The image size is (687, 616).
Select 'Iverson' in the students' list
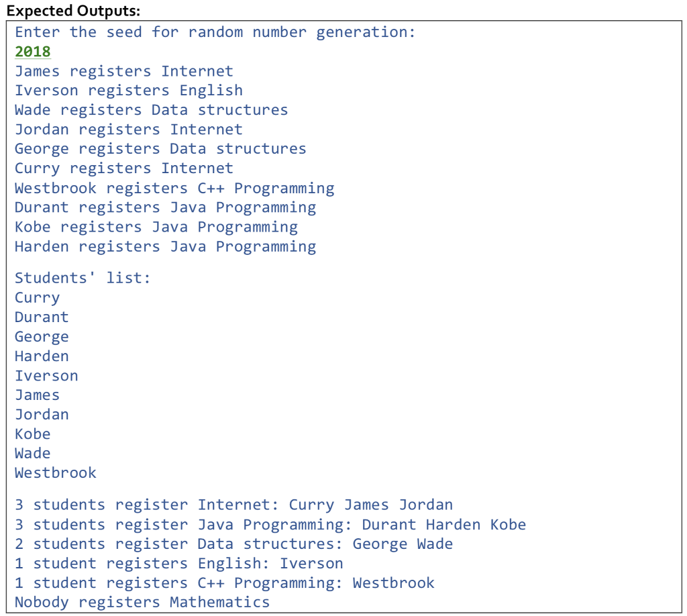tap(46, 376)
